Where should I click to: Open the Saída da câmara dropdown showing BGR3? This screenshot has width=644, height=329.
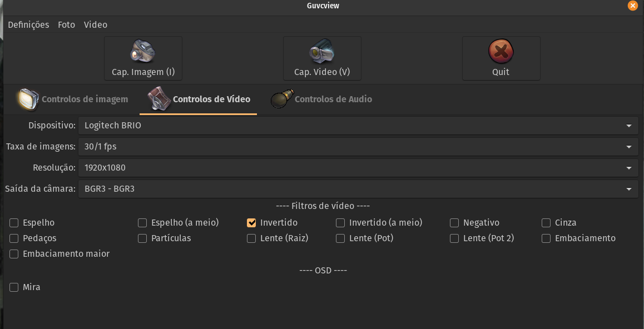pos(358,189)
